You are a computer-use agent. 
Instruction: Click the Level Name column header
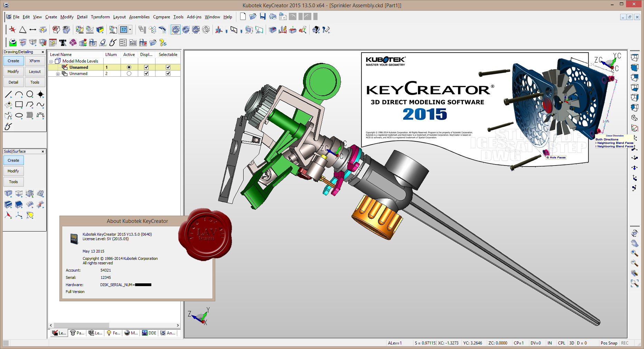coord(76,55)
